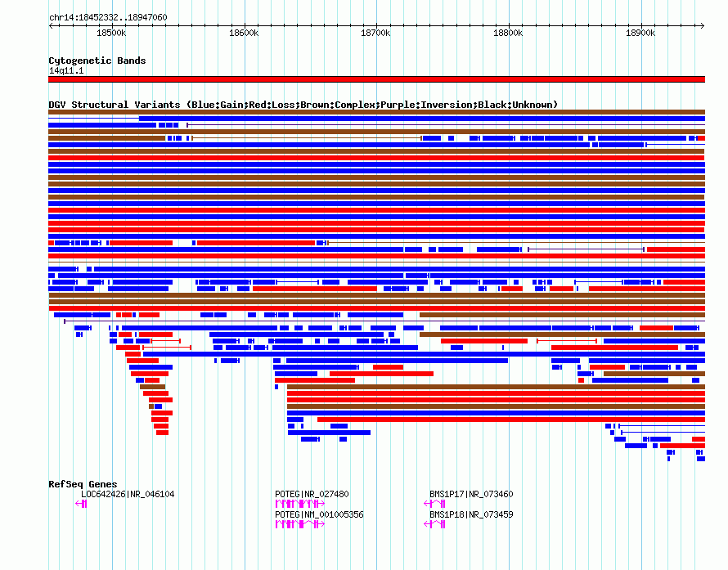Click the 18900k ruler tick label
This screenshot has width=728, height=570.
pyautogui.click(x=640, y=33)
